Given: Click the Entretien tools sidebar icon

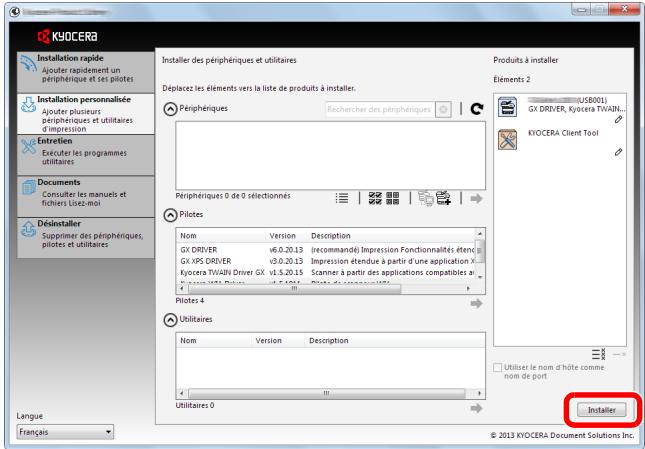Looking at the screenshot, I should tap(28, 146).
